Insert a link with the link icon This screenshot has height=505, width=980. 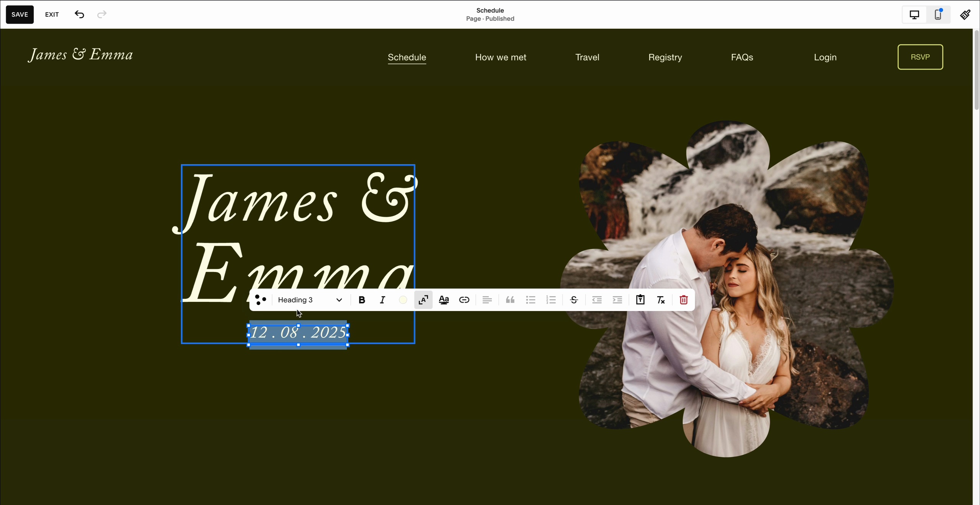464,300
